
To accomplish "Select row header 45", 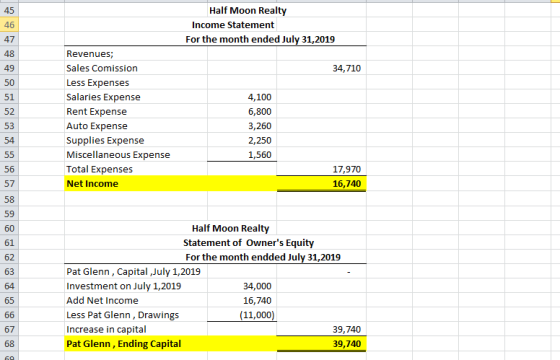I will 9,10.
